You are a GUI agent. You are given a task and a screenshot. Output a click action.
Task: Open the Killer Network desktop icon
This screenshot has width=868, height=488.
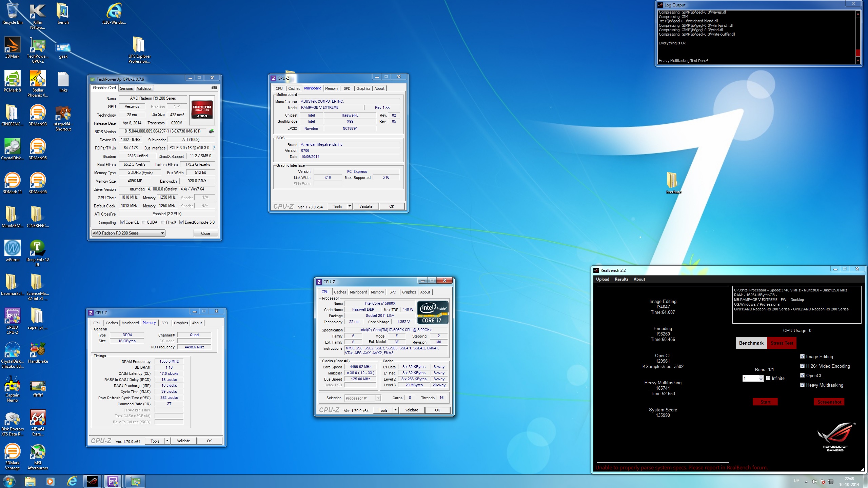coord(38,16)
